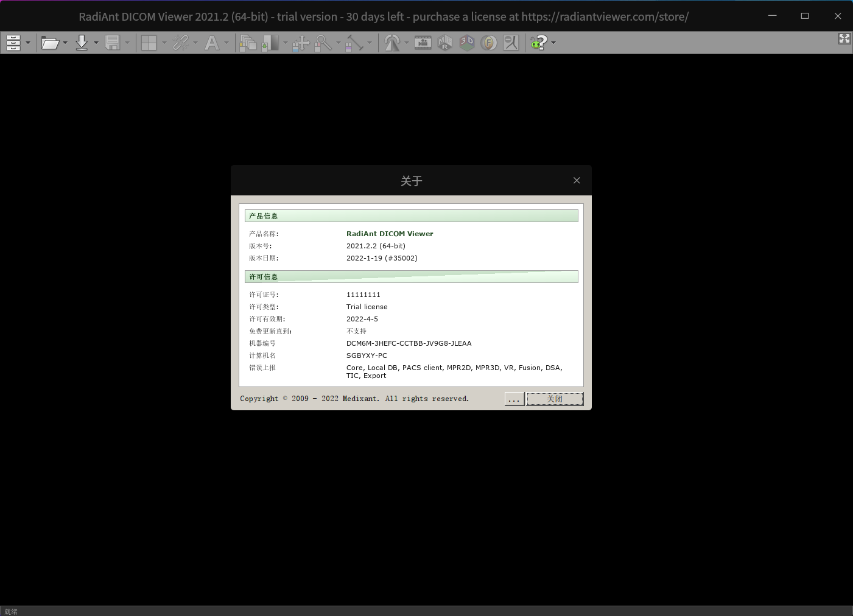
Task: Open the MPR reconstruction cube icon
Action: click(445, 43)
